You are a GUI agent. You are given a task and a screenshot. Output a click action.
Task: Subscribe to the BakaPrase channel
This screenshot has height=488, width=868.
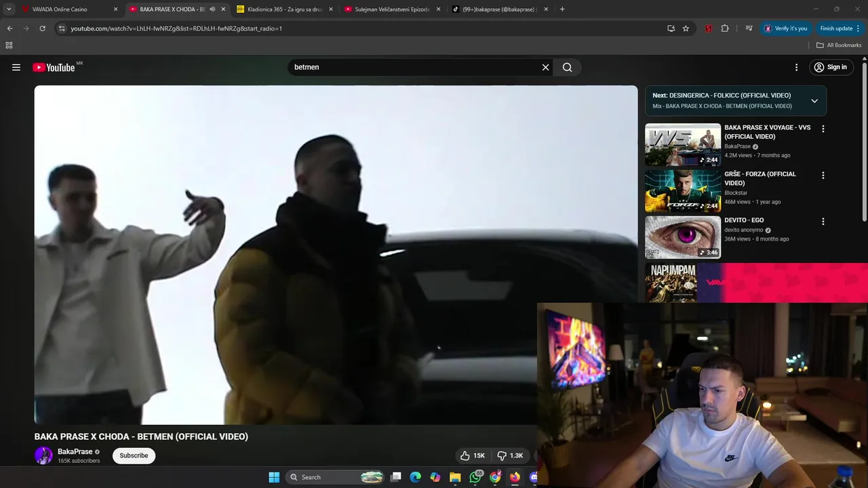coord(134,455)
